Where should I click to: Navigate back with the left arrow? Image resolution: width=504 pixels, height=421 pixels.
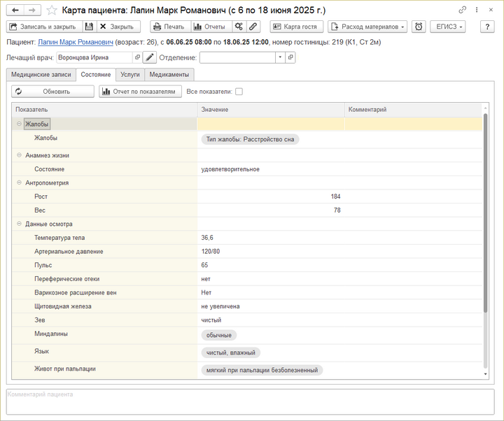(15, 10)
